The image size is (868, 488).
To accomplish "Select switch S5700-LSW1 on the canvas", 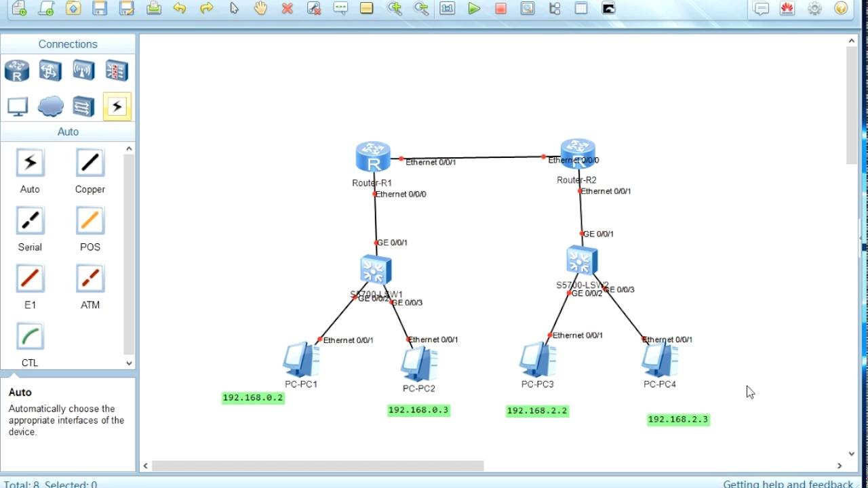I will pos(375,270).
